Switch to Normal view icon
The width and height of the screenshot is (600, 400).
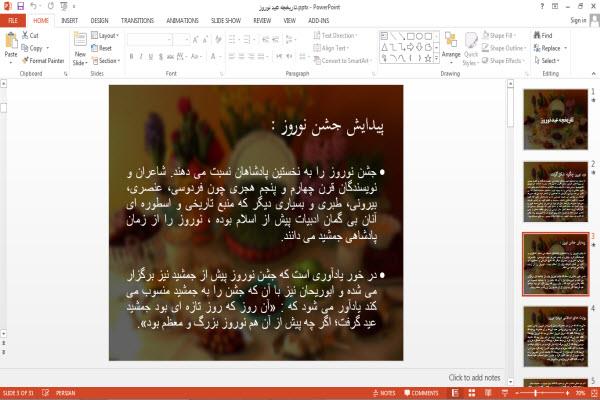[x=455, y=393]
